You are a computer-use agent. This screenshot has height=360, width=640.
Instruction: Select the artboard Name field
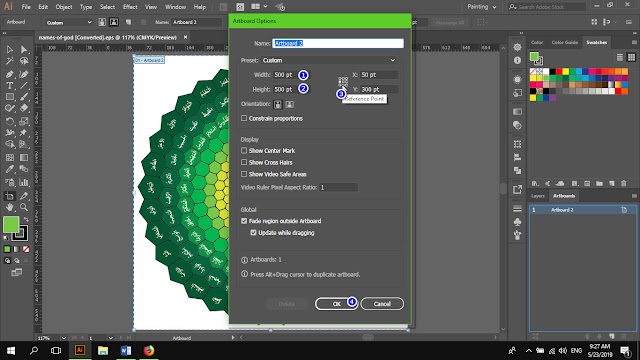pyautogui.click(x=338, y=43)
